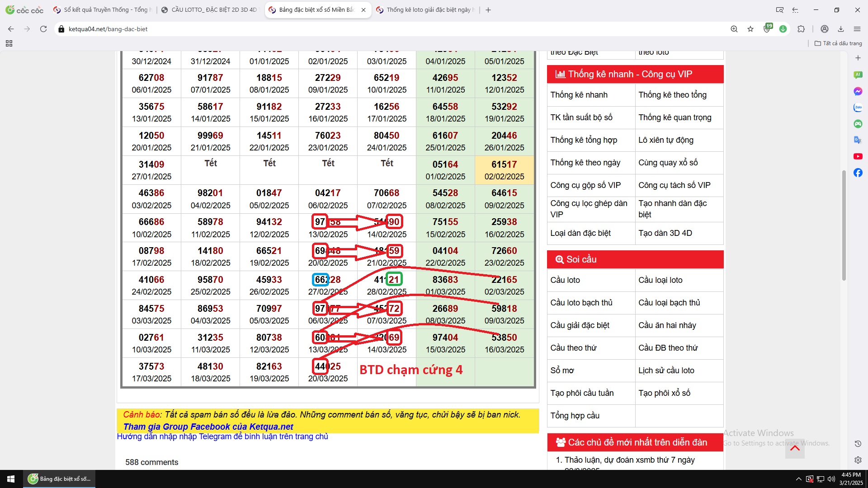Open YouTube sidebar icon
The height and width of the screenshot is (488, 868).
(858, 156)
